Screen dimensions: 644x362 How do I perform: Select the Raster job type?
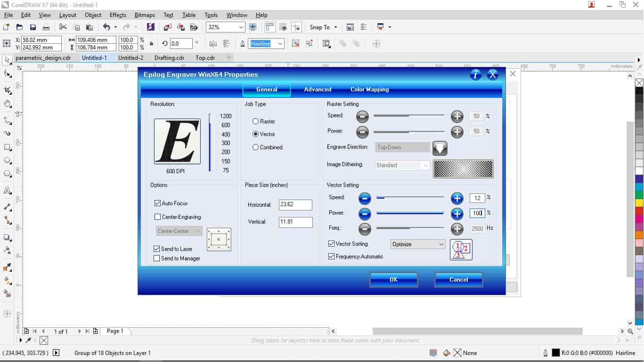(264, 121)
